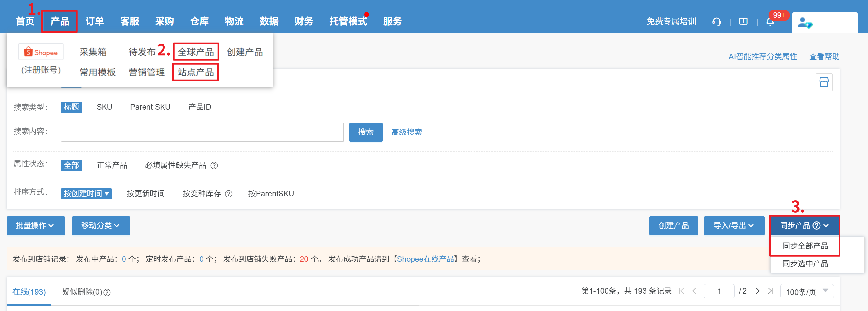Click the store icon at top right
The image size is (868, 311).
[823, 82]
